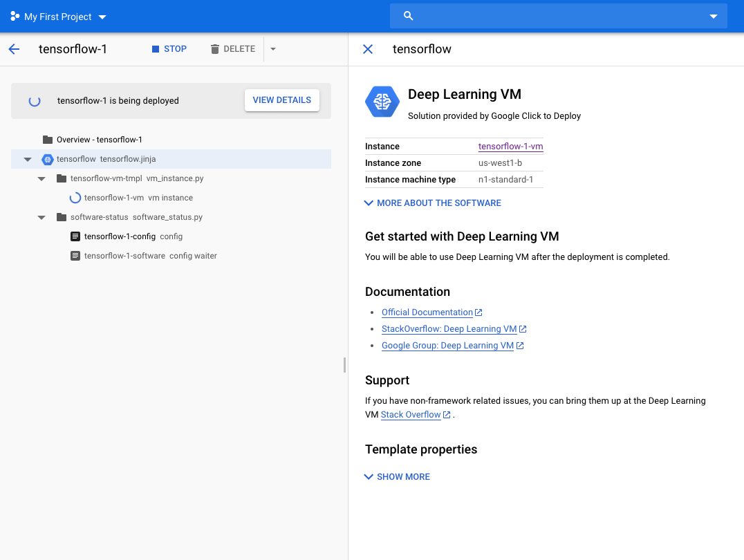The height and width of the screenshot is (560, 744).
Task: Click View Details button
Action: [x=282, y=100]
